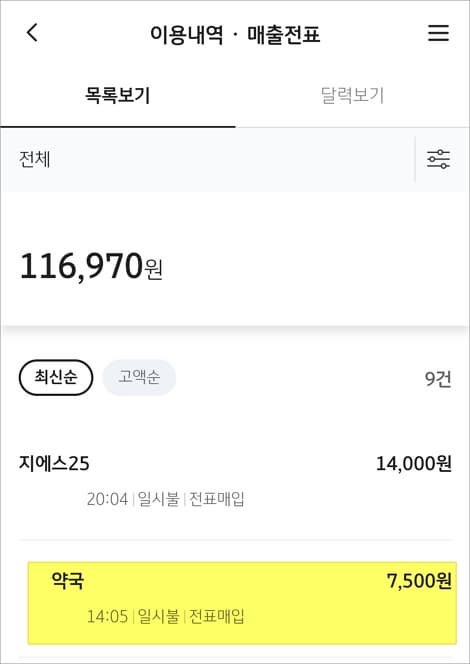The image size is (470, 664).
Task: Tap the 116,970원 total amount
Action: click(91, 267)
